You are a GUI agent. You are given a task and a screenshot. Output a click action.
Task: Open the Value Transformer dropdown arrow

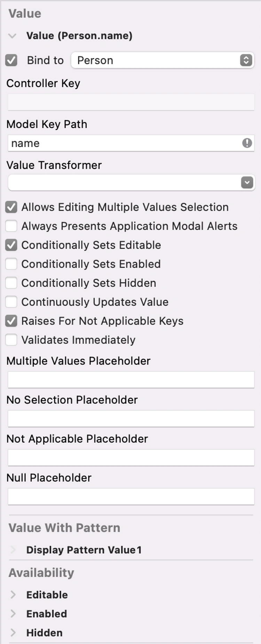pos(247,182)
